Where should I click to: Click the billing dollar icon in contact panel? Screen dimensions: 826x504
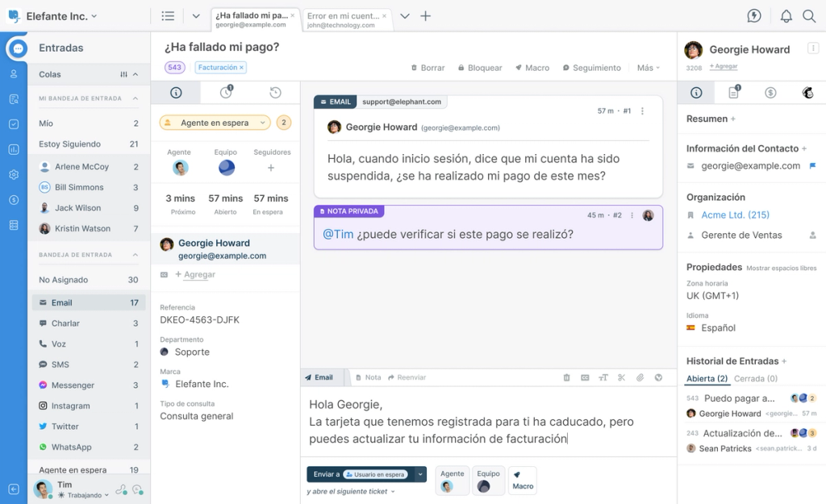[770, 93]
